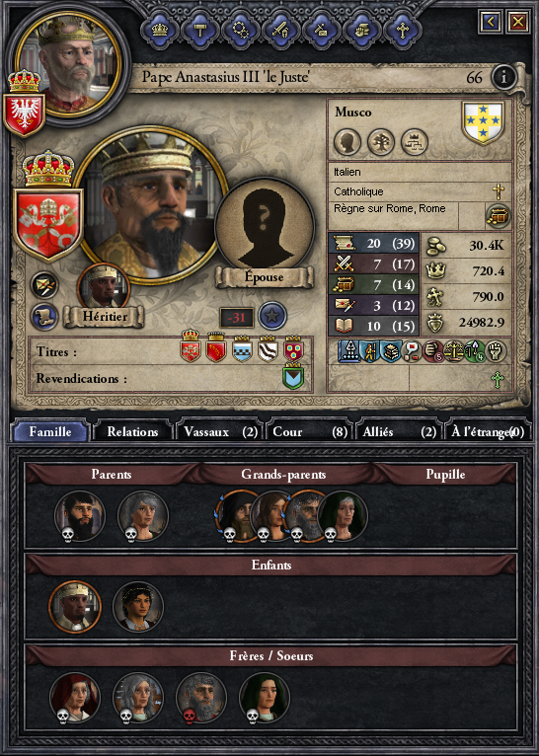
Task: Click the claim shield under Revendications
Action: (292, 377)
